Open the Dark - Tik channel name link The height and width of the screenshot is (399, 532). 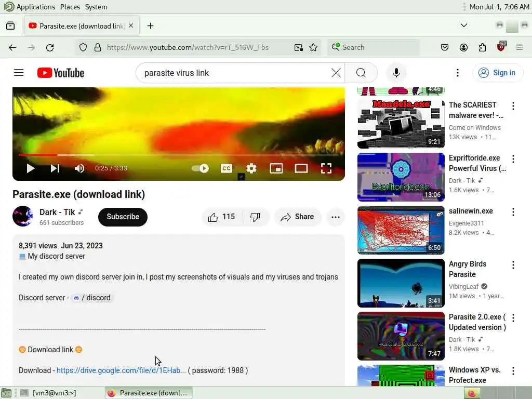pos(57,212)
